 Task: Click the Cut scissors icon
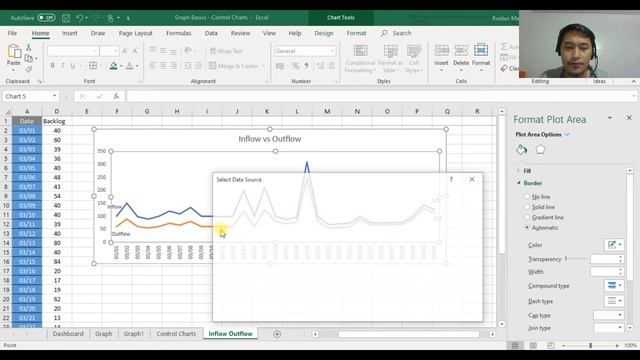(29, 48)
